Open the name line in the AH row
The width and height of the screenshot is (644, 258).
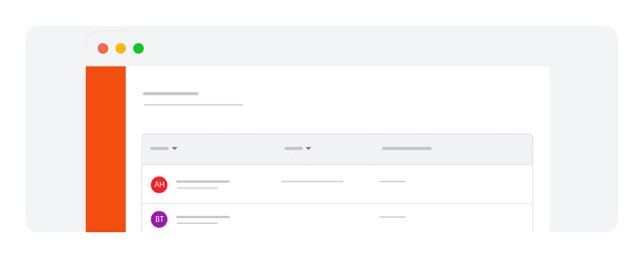(x=203, y=182)
